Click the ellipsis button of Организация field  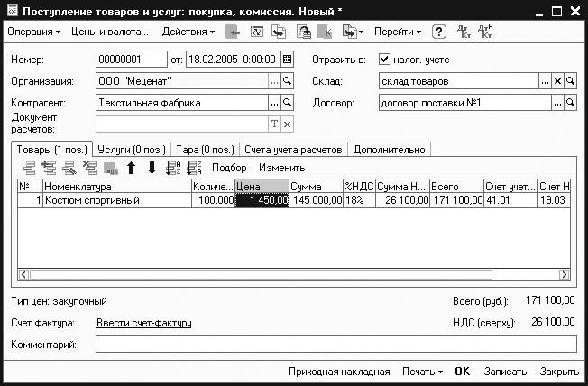pos(274,81)
